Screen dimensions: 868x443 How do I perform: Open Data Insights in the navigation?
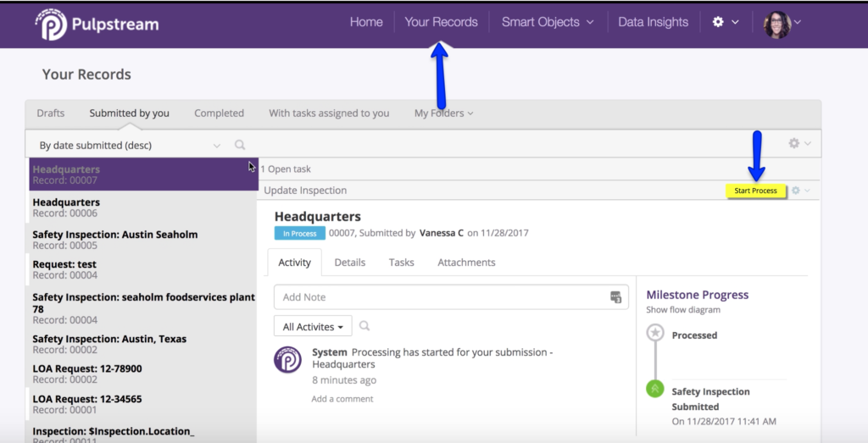(654, 22)
